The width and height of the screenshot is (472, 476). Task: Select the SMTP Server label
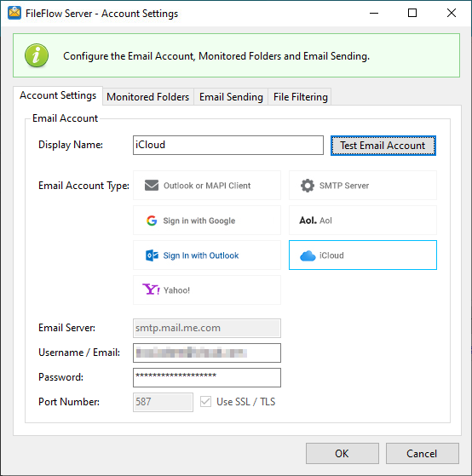344,186
